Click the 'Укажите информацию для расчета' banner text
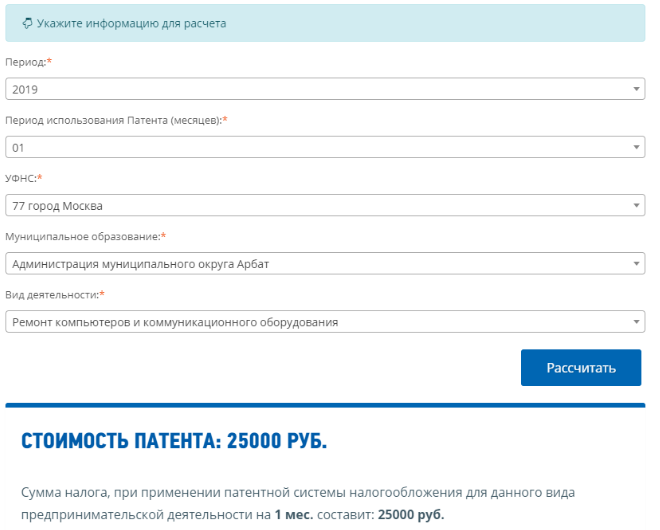The width and height of the screenshot is (660, 530). (131, 23)
